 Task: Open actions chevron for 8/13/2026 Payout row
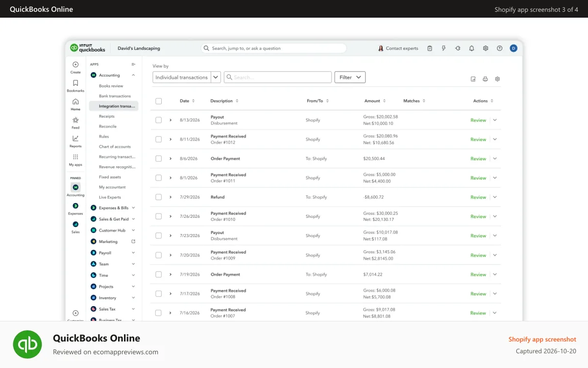[x=495, y=120]
